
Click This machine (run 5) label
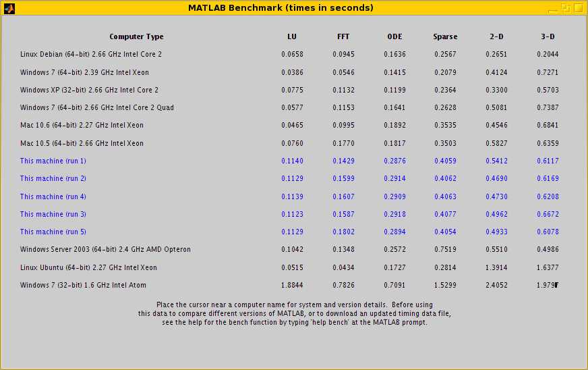point(53,232)
